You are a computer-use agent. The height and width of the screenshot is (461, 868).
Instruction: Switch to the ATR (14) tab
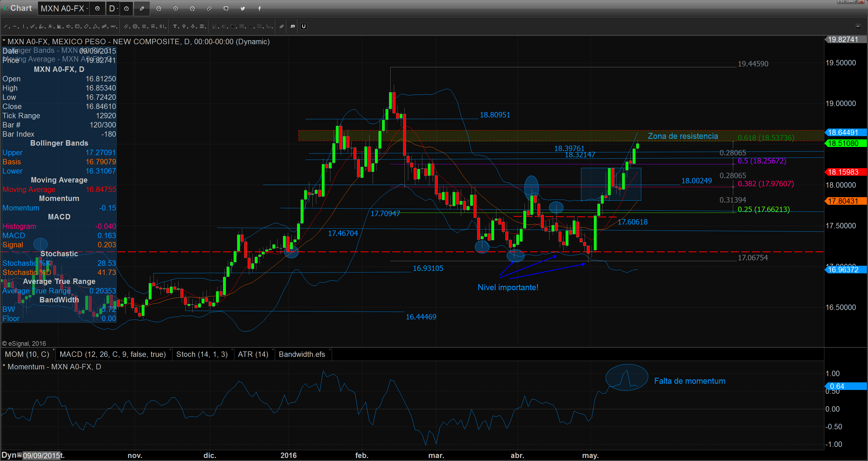pos(253,354)
